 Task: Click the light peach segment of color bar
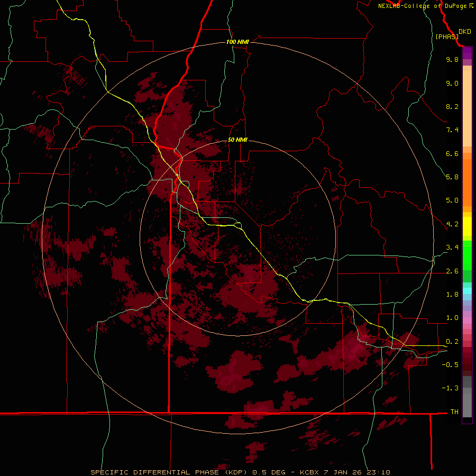pos(467,108)
